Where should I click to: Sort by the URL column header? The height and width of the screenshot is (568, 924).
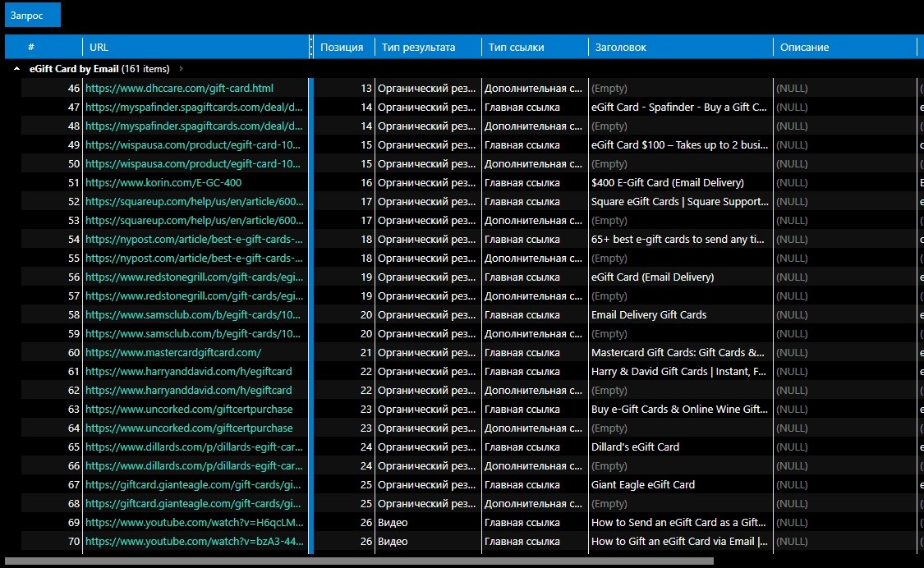pyautogui.click(x=195, y=47)
